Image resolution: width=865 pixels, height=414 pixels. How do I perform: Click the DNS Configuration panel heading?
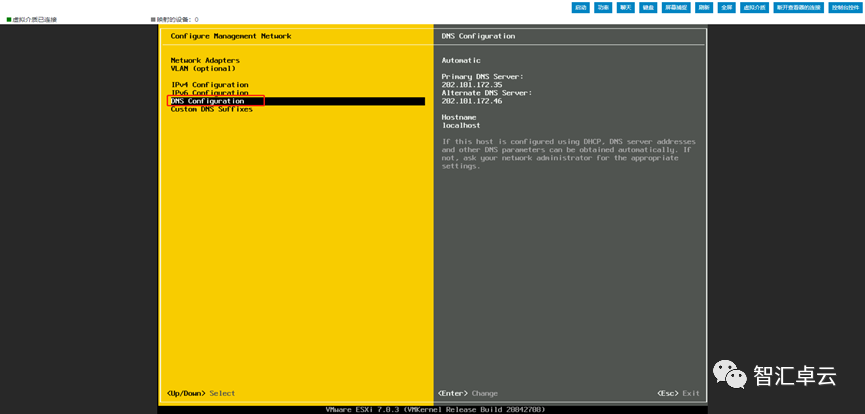[x=478, y=36]
